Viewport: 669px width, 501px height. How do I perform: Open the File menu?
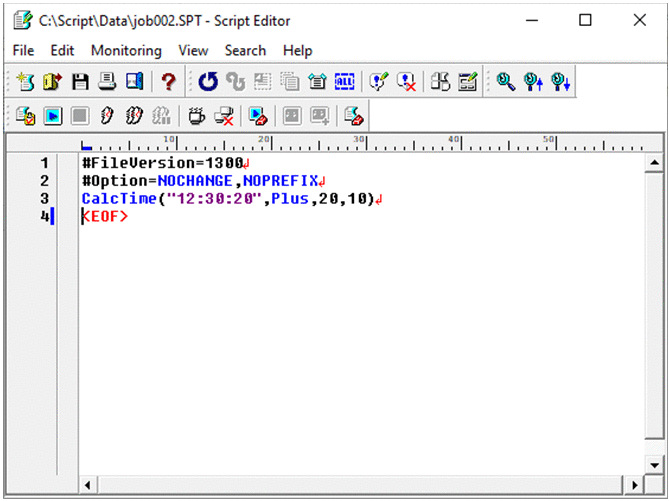pyautogui.click(x=23, y=50)
